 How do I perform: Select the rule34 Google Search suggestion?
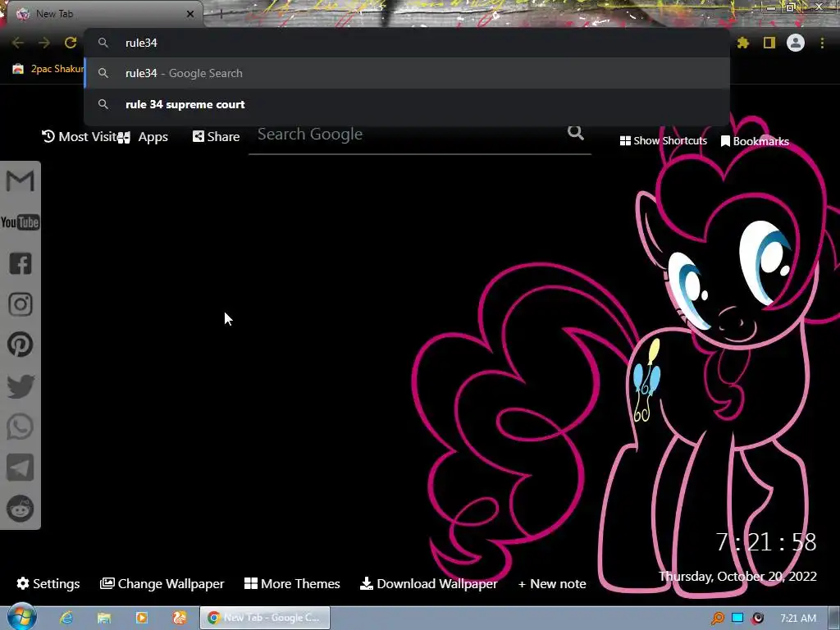407,73
